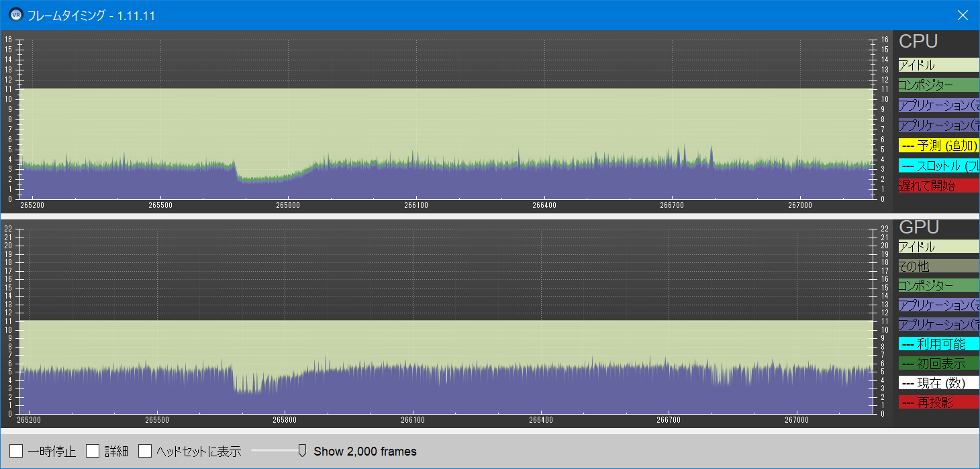Click the cyan 利用可能 legend item

(938, 344)
